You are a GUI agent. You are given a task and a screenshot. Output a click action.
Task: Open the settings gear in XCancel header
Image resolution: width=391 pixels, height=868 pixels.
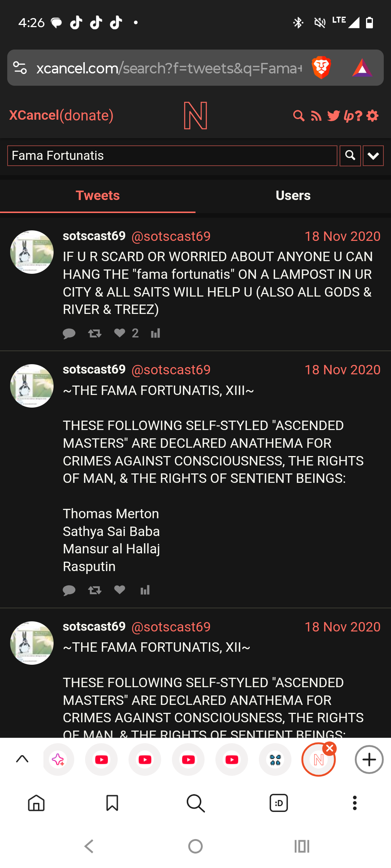click(x=372, y=116)
